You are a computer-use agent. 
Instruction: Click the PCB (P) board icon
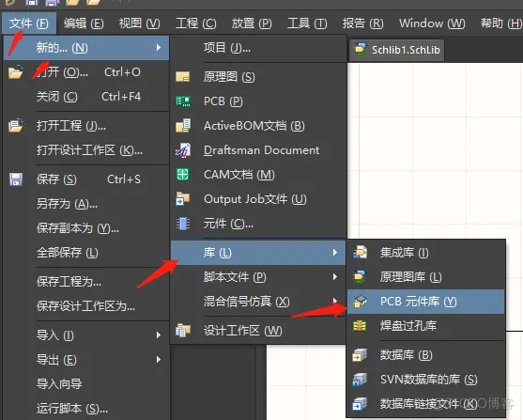tap(183, 101)
